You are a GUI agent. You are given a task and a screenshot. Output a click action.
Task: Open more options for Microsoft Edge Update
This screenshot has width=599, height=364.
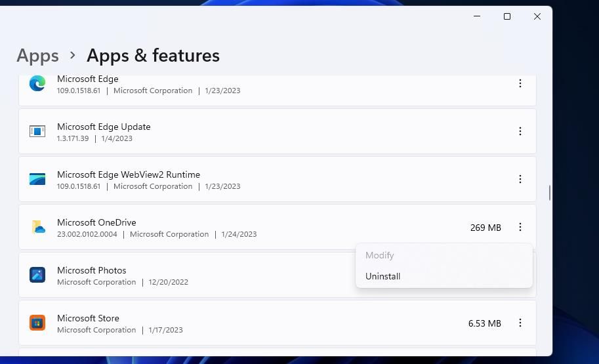(x=520, y=131)
